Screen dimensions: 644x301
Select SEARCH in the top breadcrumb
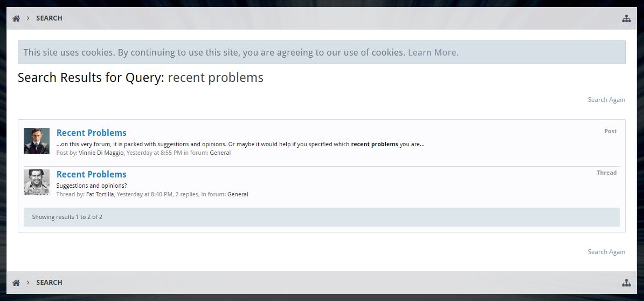pos(49,18)
